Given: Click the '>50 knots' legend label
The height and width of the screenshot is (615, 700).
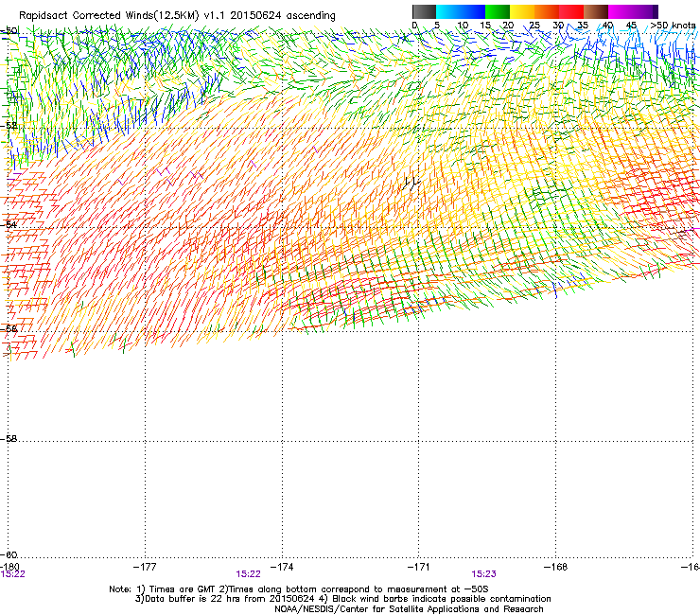Looking at the screenshot, I should pyautogui.click(x=673, y=26).
